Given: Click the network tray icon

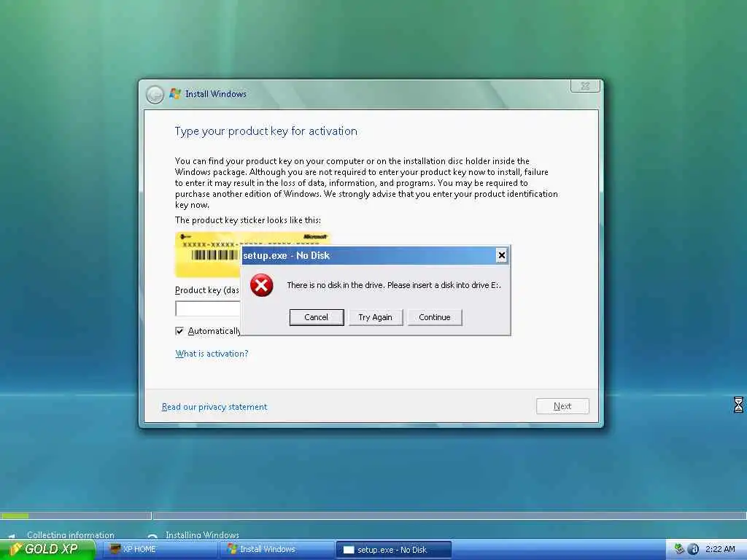Looking at the screenshot, I should pos(679,549).
